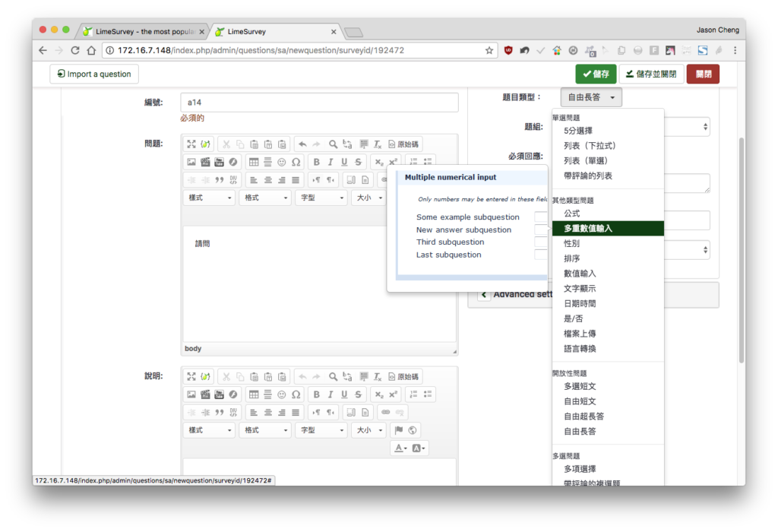Pick 檔案上傳 in the type list

[x=608, y=334]
